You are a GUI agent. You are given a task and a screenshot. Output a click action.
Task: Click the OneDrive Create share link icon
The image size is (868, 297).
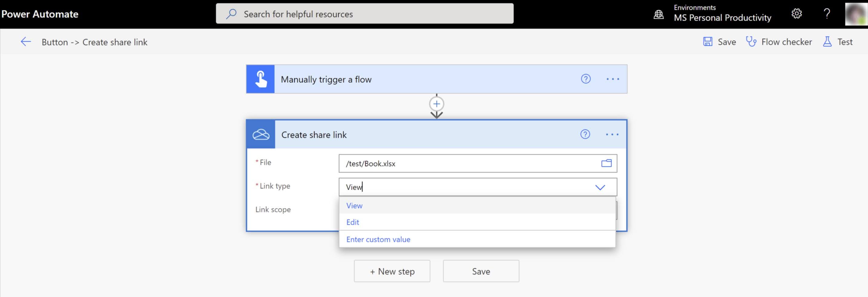pyautogui.click(x=261, y=134)
